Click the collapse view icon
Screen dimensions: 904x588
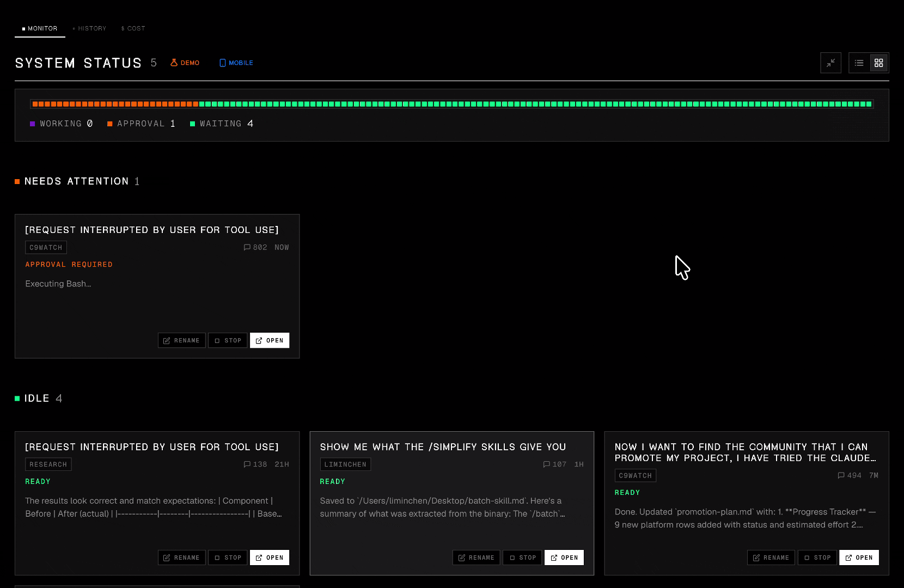click(x=830, y=63)
